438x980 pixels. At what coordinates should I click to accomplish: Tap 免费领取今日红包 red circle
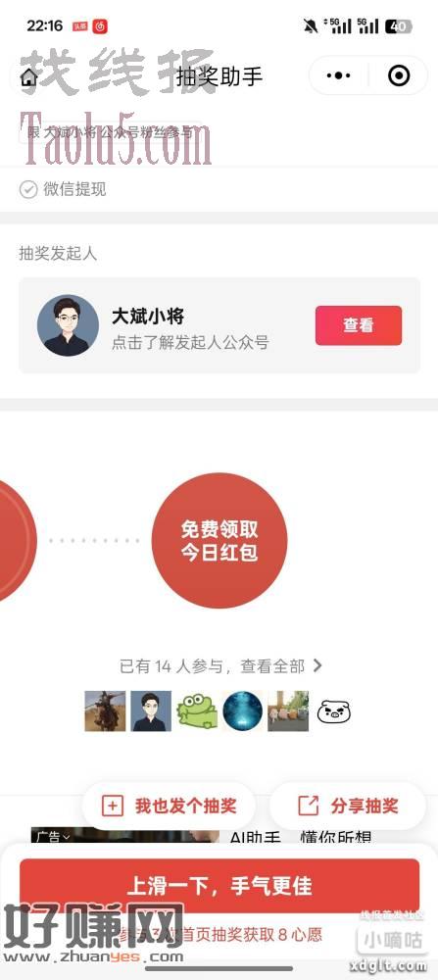tap(219, 541)
